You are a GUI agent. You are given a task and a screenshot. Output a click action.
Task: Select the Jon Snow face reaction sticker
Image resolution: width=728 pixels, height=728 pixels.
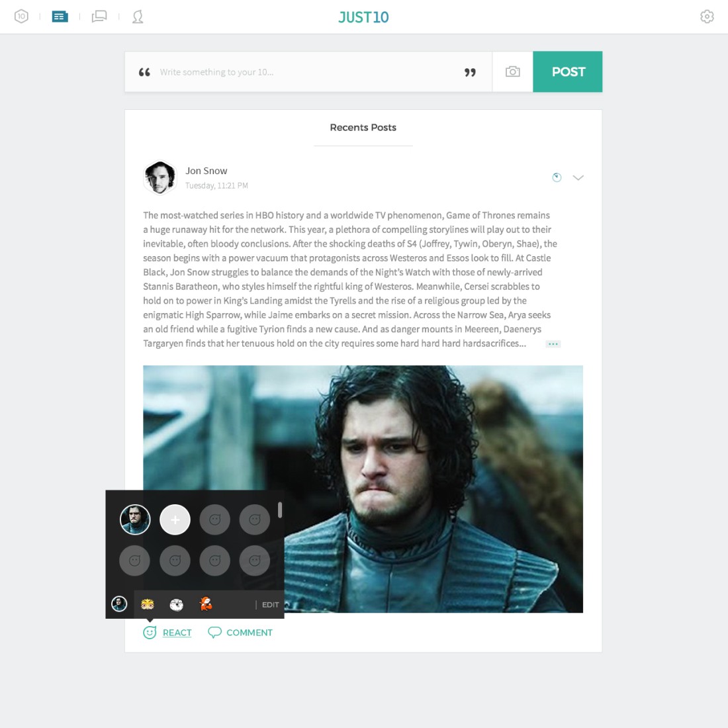click(135, 520)
